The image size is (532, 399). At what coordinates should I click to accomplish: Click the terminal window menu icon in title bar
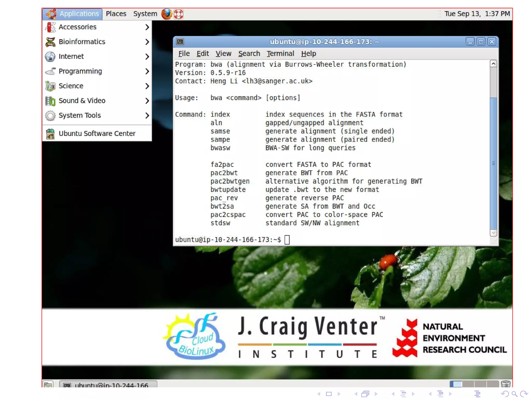tap(180, 42)
